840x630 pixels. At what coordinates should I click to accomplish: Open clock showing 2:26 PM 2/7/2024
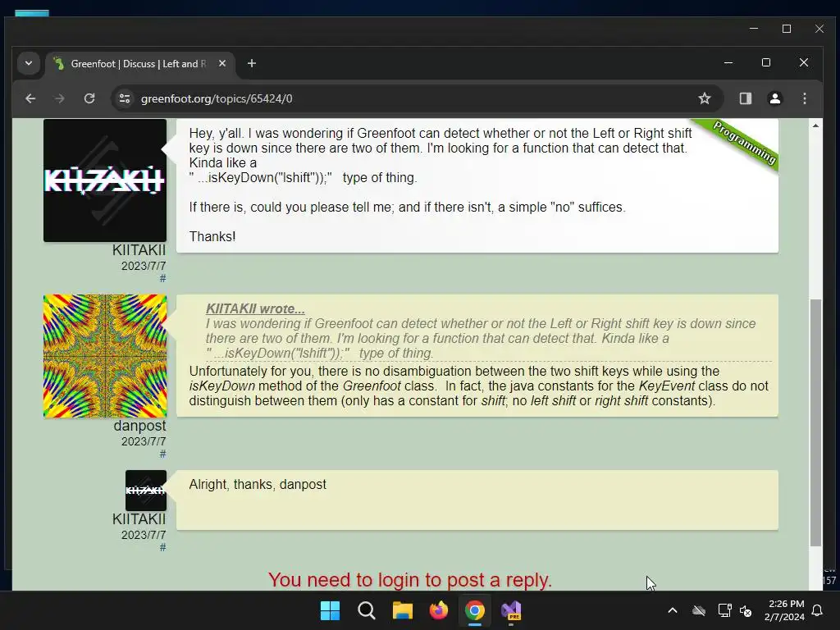pos(785,610)
